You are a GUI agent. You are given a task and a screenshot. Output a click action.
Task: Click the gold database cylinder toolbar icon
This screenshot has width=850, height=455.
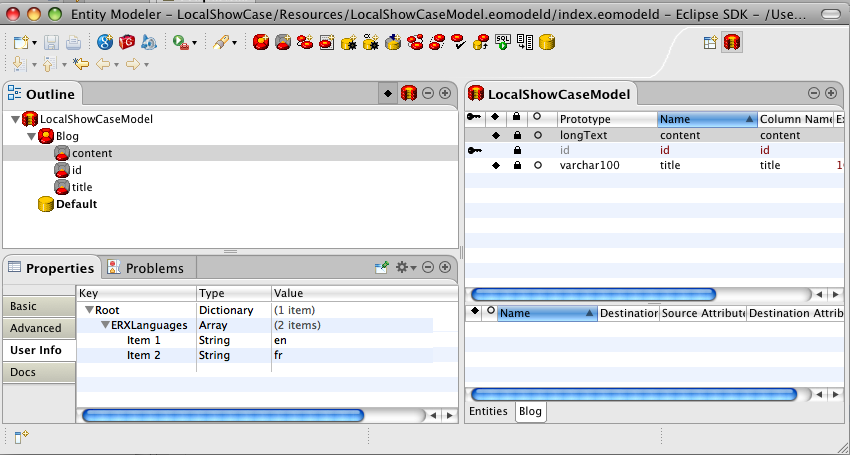[x=547, y=42]
